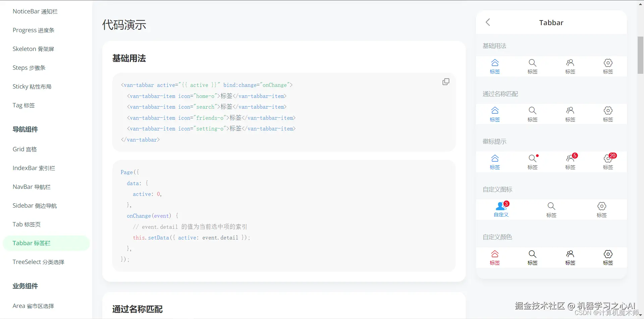Tap settings icon in 自定义图标 tabbar
Viewport: 644px width, 319px height.
(x=602, y=206)
